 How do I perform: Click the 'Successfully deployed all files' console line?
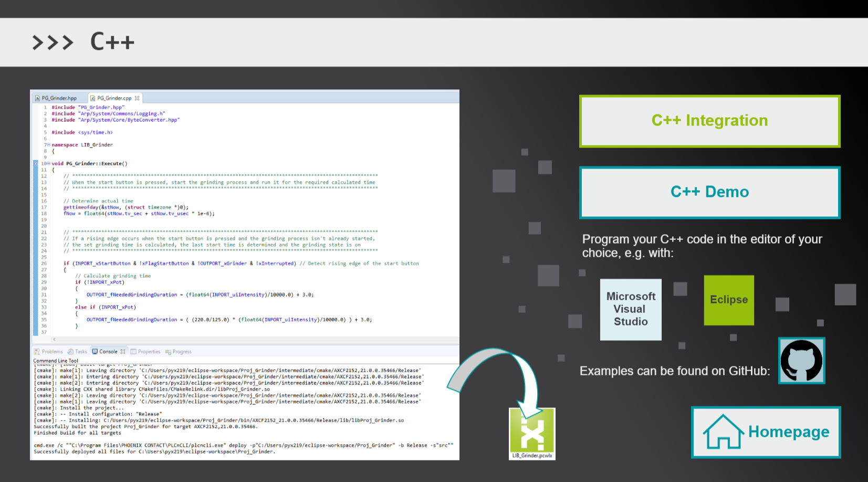(154, 452)
